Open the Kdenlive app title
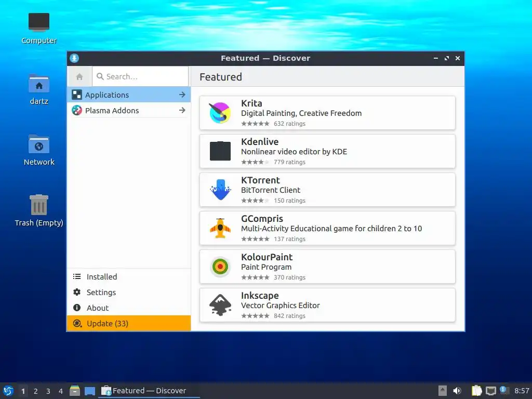This screenshot has height=399, width=532. 260,141
